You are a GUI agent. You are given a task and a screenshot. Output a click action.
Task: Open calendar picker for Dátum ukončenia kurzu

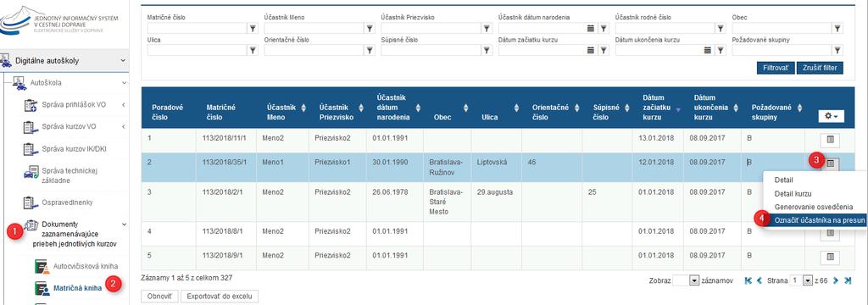coord(708,50)
